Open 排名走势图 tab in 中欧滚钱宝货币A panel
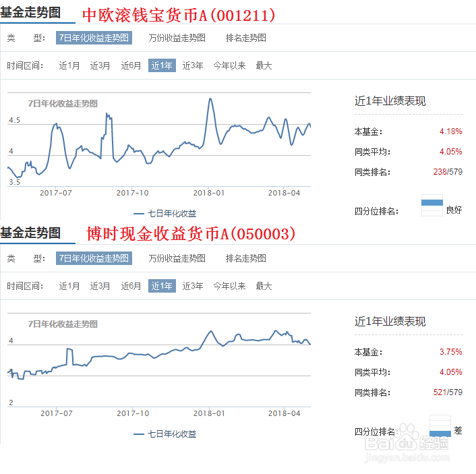This screenshot has height=474, width=476. [x=246, y=38]
